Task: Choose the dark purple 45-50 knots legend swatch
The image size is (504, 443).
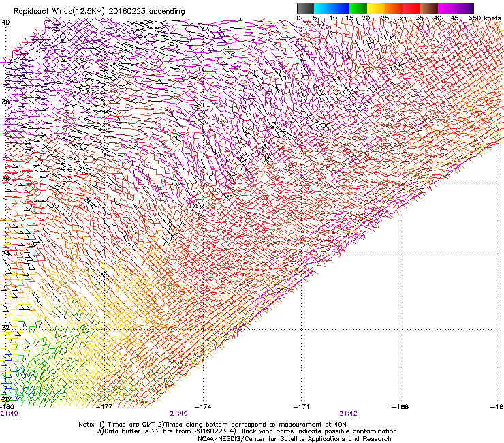Action: [x=464, y=8]
